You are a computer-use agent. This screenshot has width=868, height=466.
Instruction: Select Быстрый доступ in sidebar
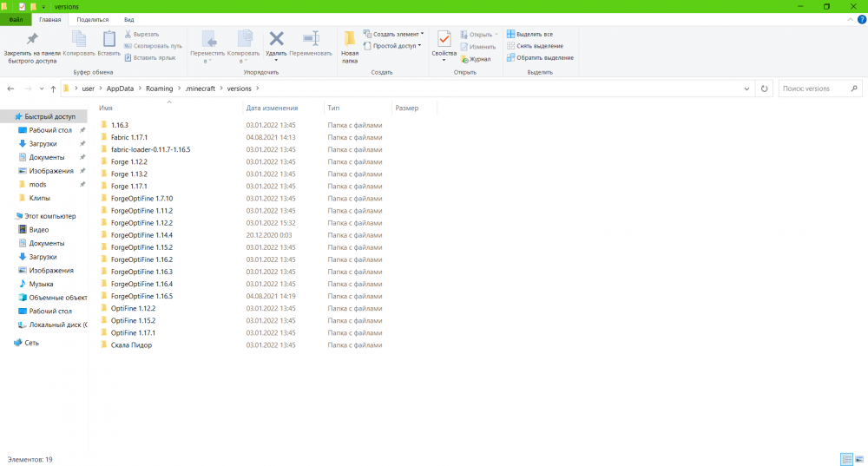(43, 117)
